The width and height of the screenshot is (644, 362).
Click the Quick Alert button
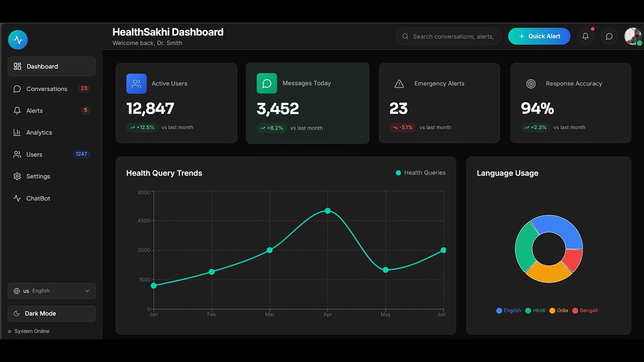point(539,36)
